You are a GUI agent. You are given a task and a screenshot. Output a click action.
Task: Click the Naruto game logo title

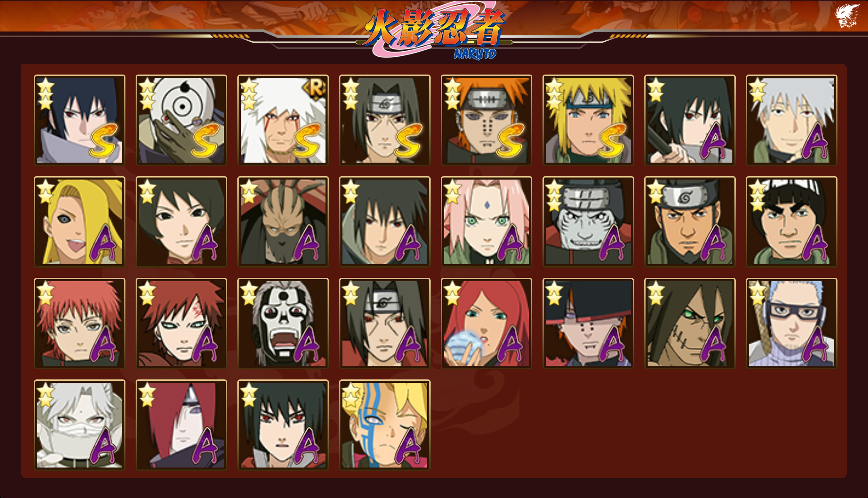click(434, 32)
